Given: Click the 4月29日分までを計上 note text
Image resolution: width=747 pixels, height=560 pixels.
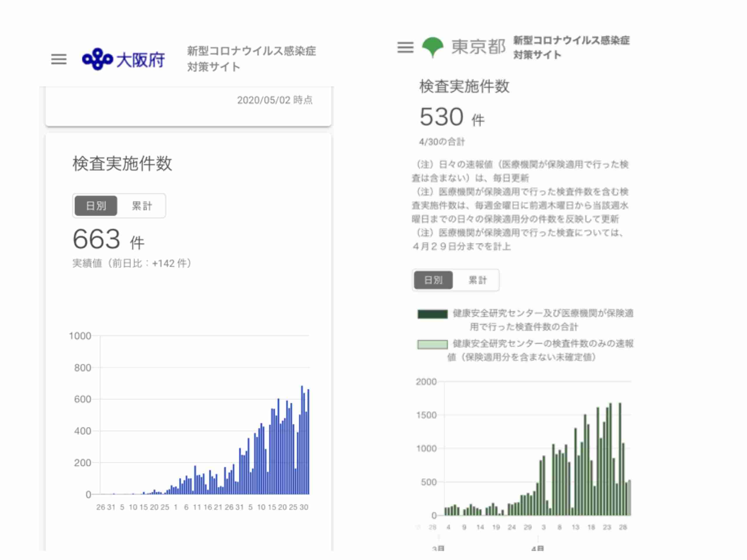Looking at the screenshot, I should [x=461, y=247].
